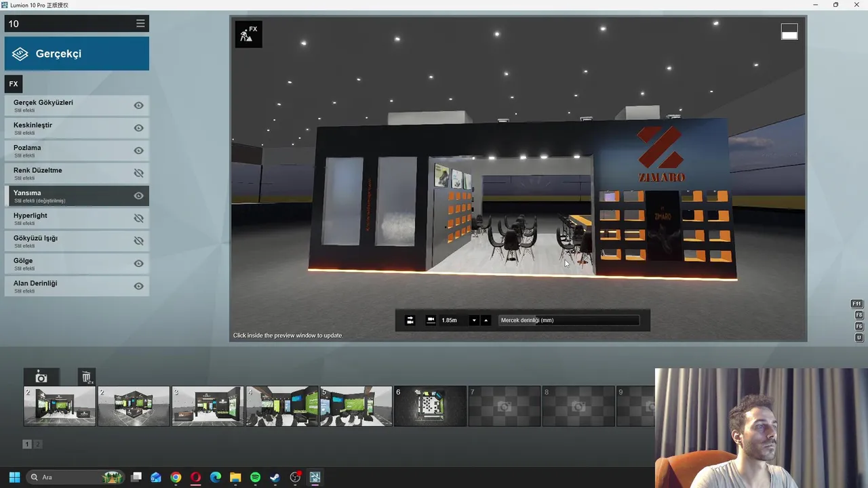Image resolution: width=868 pixels, height=488 pixels.
Task: Open Google Chrome from the taskbar
Action: pyautogui.click(x=176, y=477)
